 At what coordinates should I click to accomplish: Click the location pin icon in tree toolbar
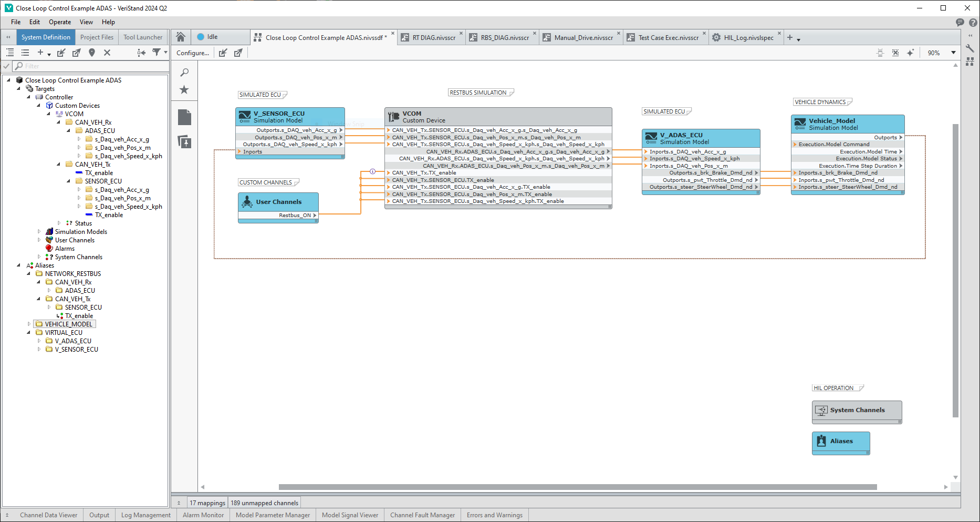click(92, 53)
